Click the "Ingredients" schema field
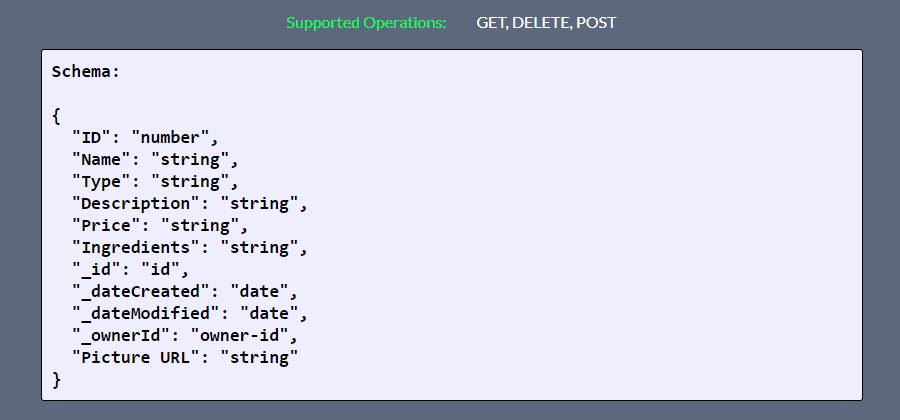The width and height of the screenshot is (900, 420). click(190, 248)
